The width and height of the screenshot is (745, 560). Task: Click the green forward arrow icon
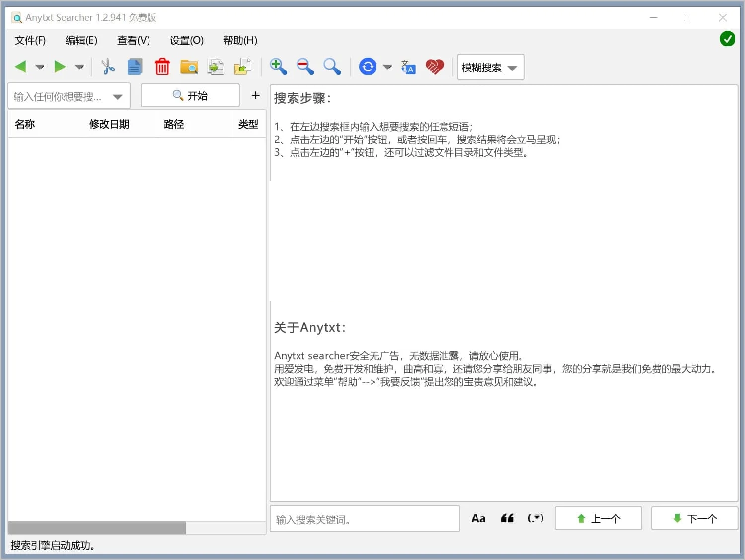pos(60,67)
